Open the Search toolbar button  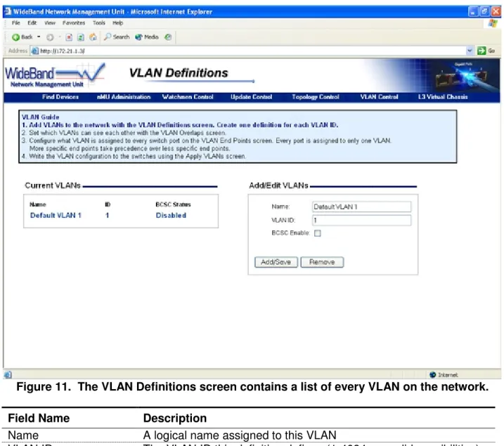coord(117,37)
